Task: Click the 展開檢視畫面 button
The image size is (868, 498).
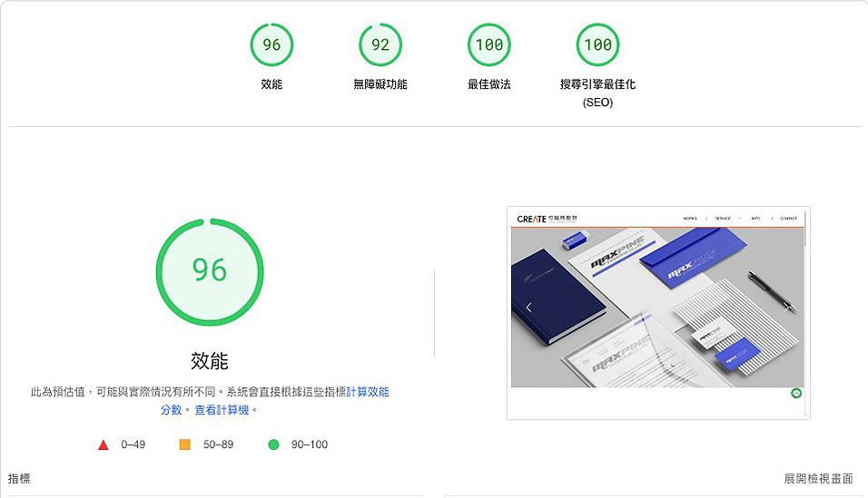Action: tap(818, 479)
